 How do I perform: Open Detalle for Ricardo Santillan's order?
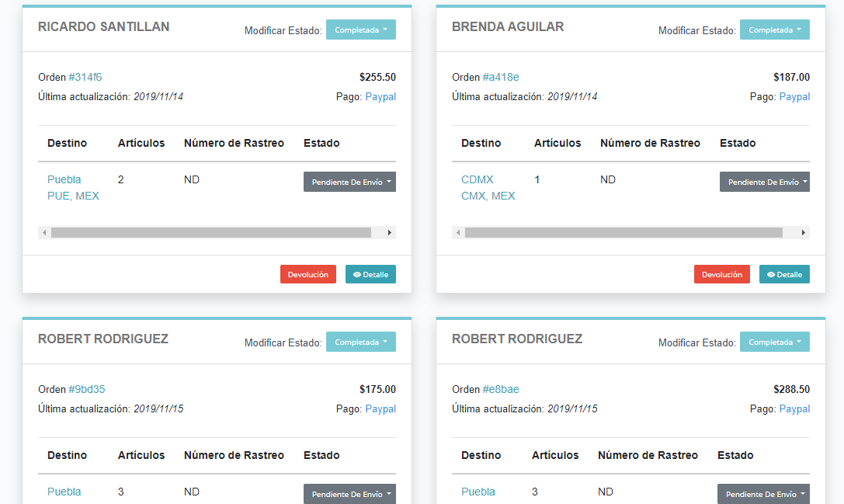[x=370, y=274]
